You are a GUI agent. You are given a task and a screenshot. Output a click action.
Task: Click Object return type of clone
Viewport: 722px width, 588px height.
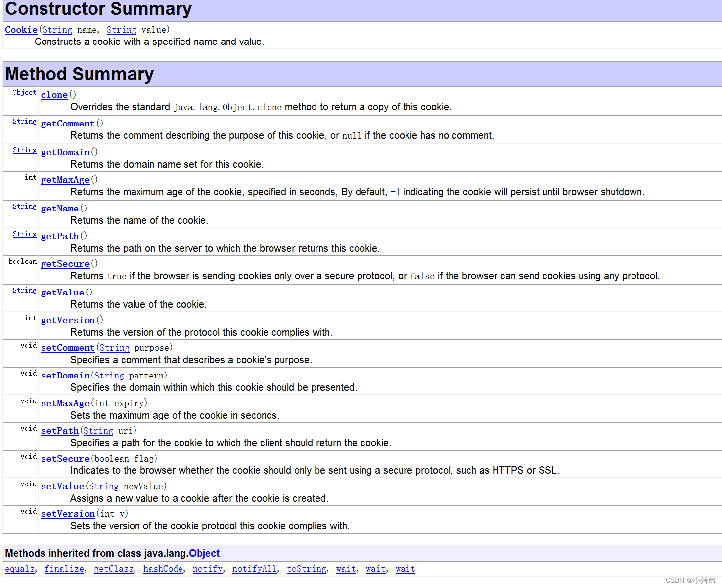tap(24, 93)
